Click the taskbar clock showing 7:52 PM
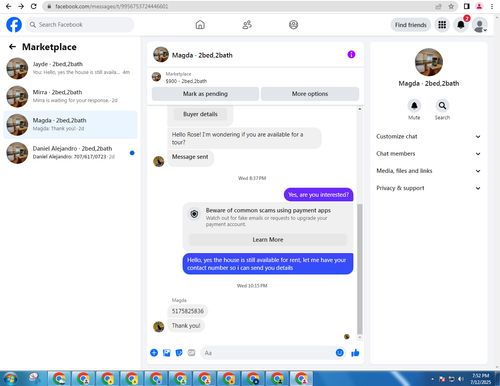Image resolution: width=500 pixels, height=386 pixels. (x=480, y=379)
